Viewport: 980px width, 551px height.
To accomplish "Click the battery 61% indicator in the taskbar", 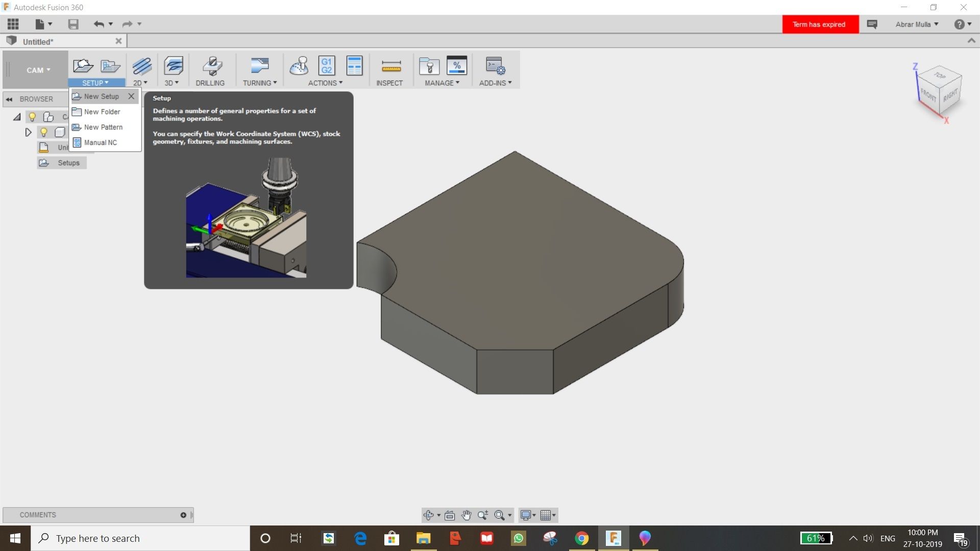I will (817, 538).
